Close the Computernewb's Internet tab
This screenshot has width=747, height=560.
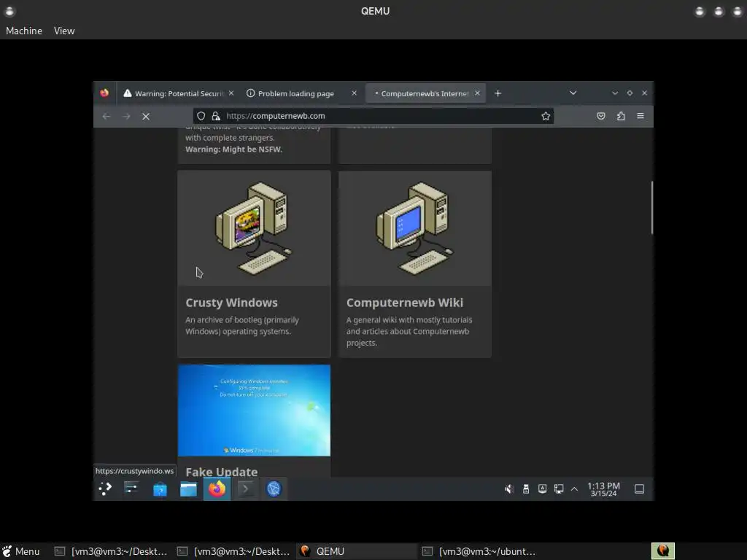pos(477,93)
